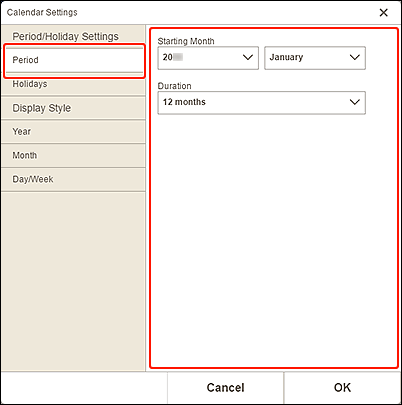
Task: Click the Cancel button
Action: coord(225,388)
